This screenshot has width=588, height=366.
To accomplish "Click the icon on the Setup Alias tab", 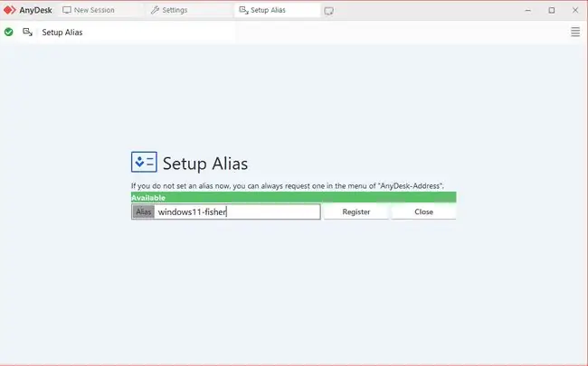I will pos(243,10).
